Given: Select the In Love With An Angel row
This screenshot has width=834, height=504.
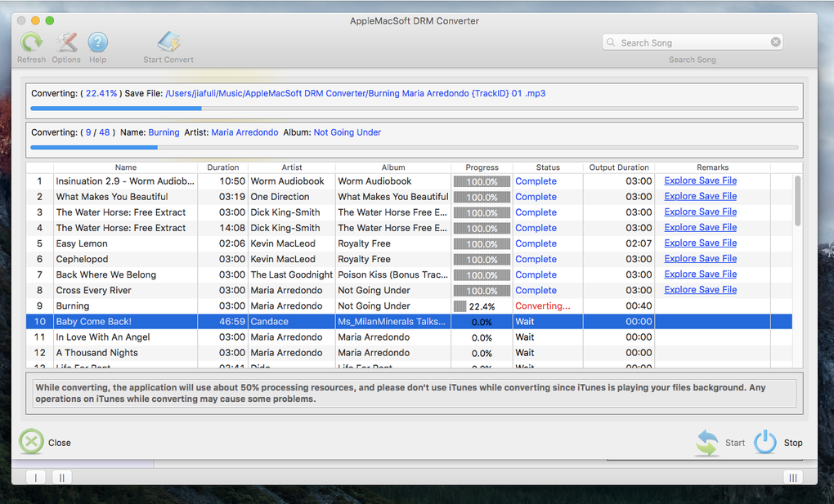Looking at the screenshot, I should 409,337.
